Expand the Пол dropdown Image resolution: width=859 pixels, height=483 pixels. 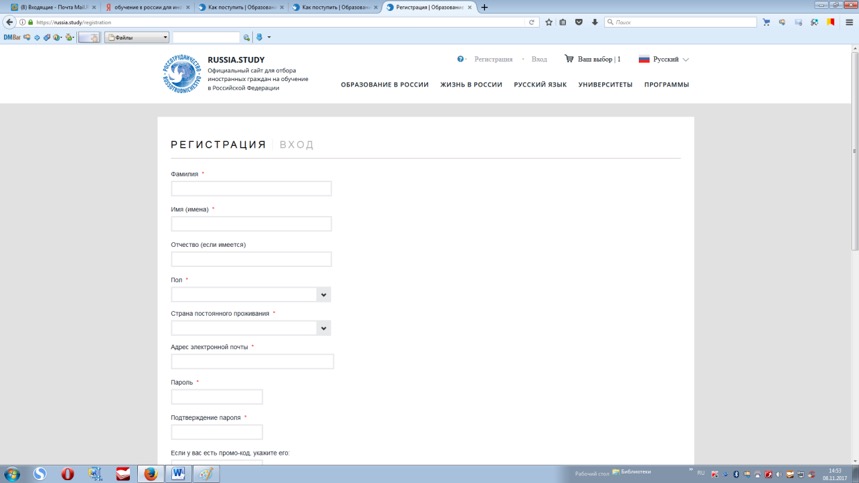323,295
